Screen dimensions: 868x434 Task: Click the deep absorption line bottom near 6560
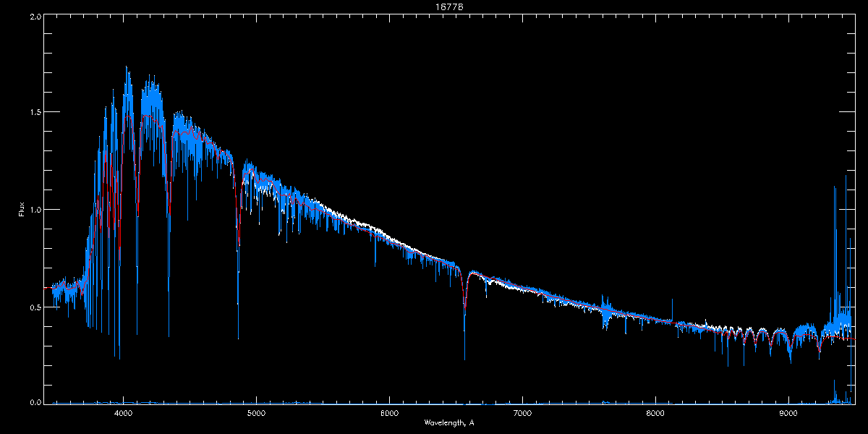[x=464, y=356]
